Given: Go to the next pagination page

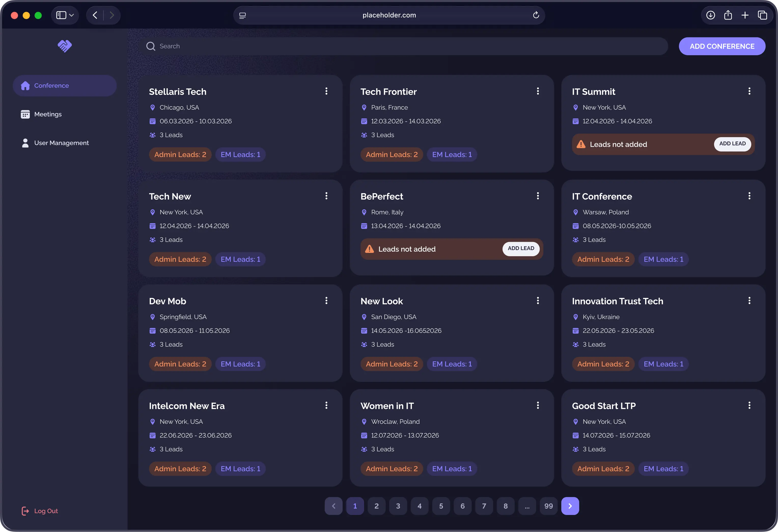Looking at the screenshot, I should tap(570, 506).
